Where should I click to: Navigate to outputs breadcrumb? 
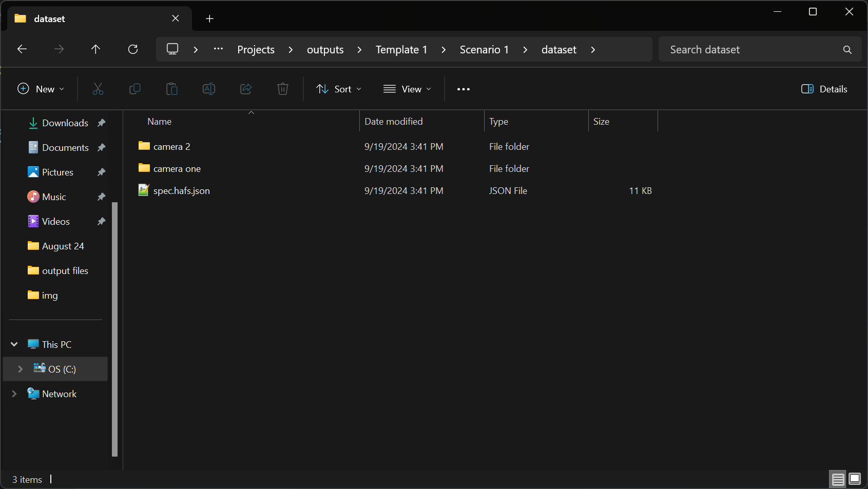tap(325, 49)
